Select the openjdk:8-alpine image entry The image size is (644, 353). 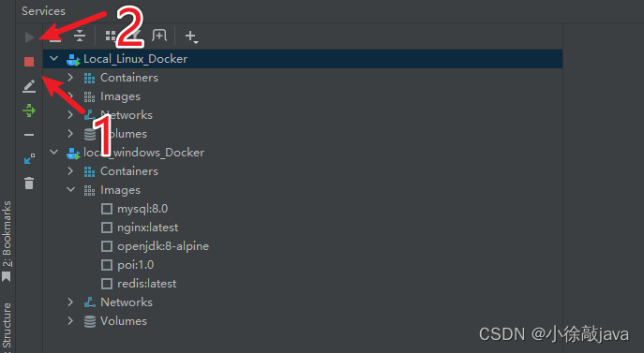tap(163, 246)
